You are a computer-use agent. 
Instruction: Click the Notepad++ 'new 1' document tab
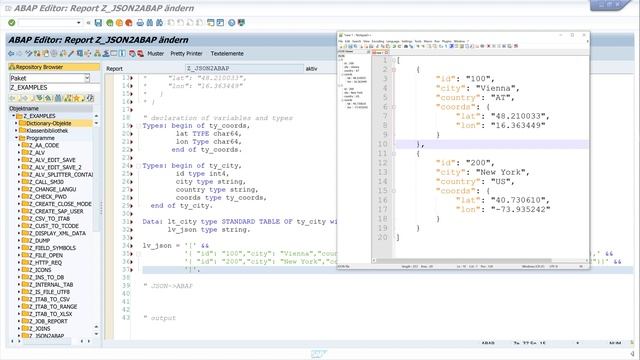point(379,52)
